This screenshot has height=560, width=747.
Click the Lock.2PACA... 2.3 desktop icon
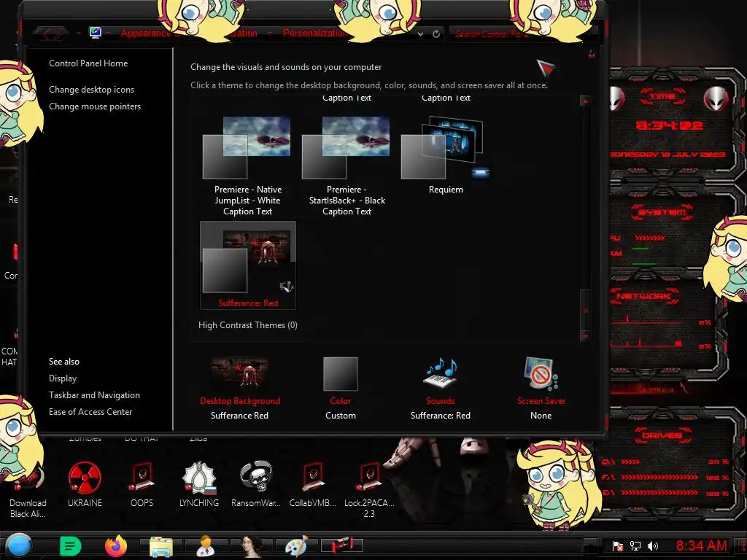pos(369,489)
